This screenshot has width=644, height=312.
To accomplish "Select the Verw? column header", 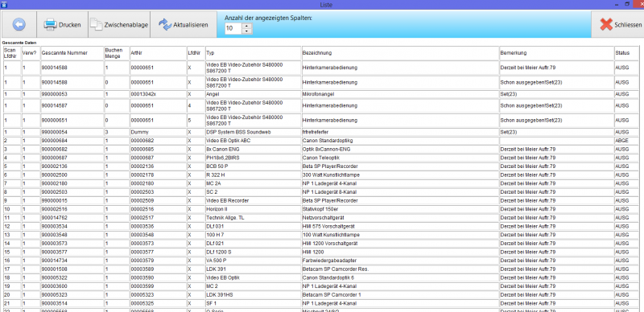I will [x=31, y=53].
